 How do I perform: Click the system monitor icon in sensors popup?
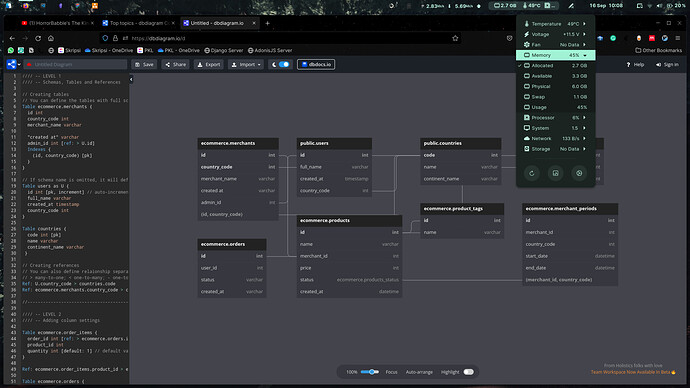pos(555,173)
